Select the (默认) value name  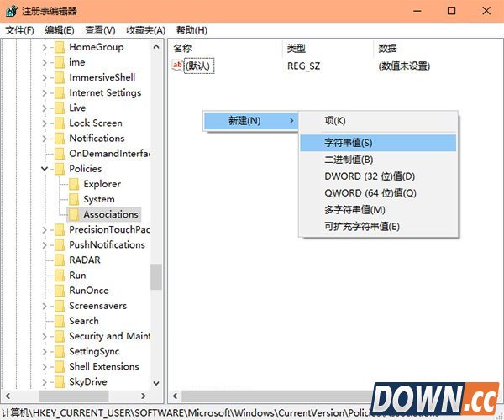coord(198,66)
